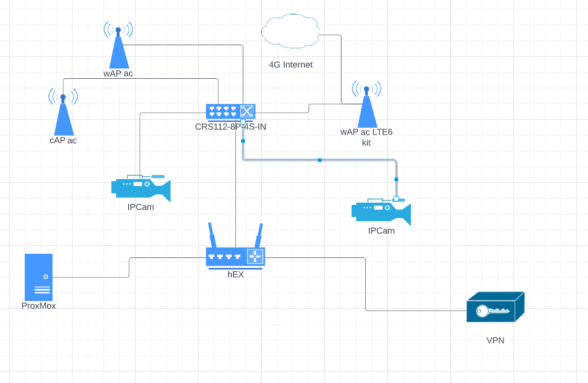Click the connector endpoint handle at right IPCam
The height and width of the screenshot is (383, 588).
coord(396,199)
